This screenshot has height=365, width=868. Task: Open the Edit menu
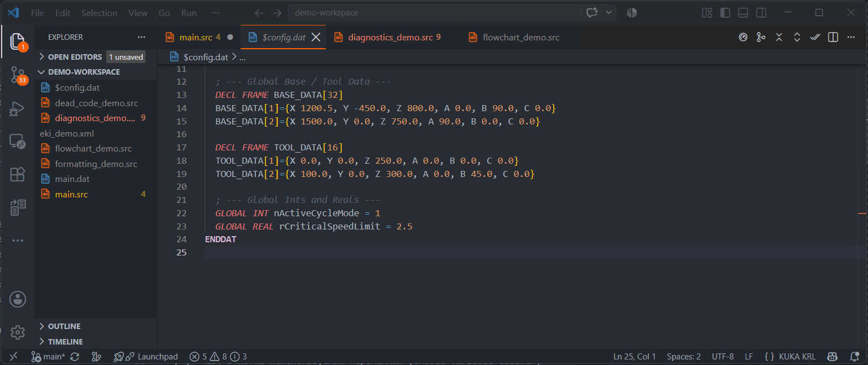pos(63,13)
